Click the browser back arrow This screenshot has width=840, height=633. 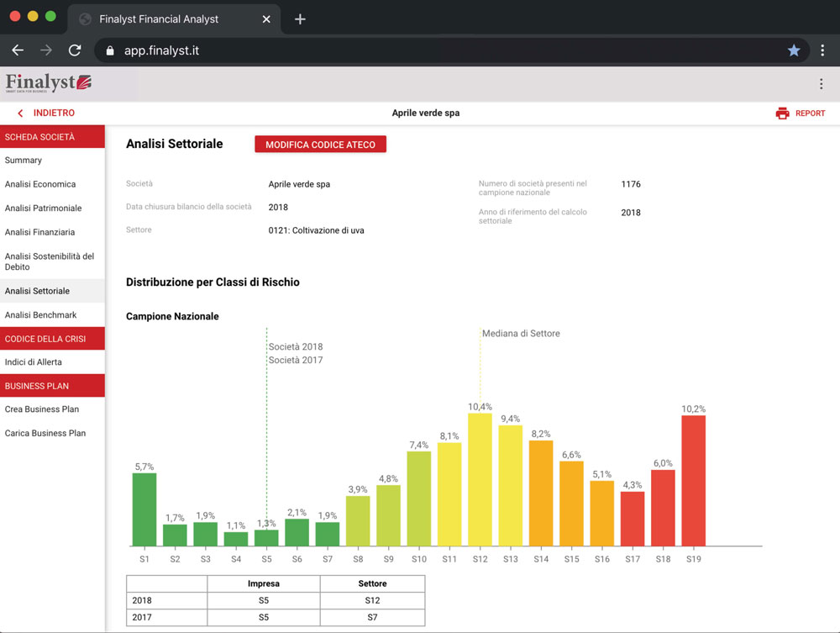point(18,50)
